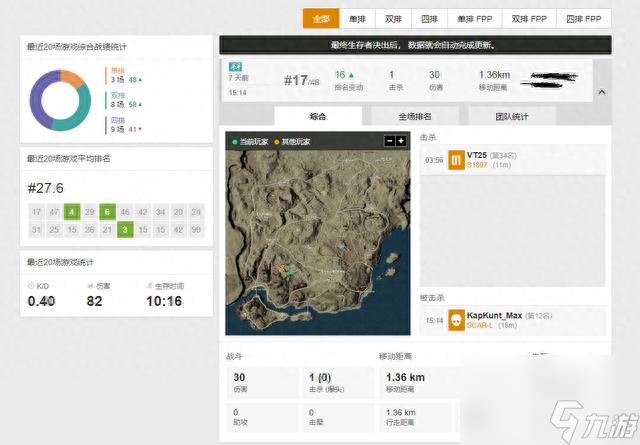The width and height of the screenshot is (640, 445).
Task: Click the green 当前玩家 legend dot
Action: click(235, 142)
